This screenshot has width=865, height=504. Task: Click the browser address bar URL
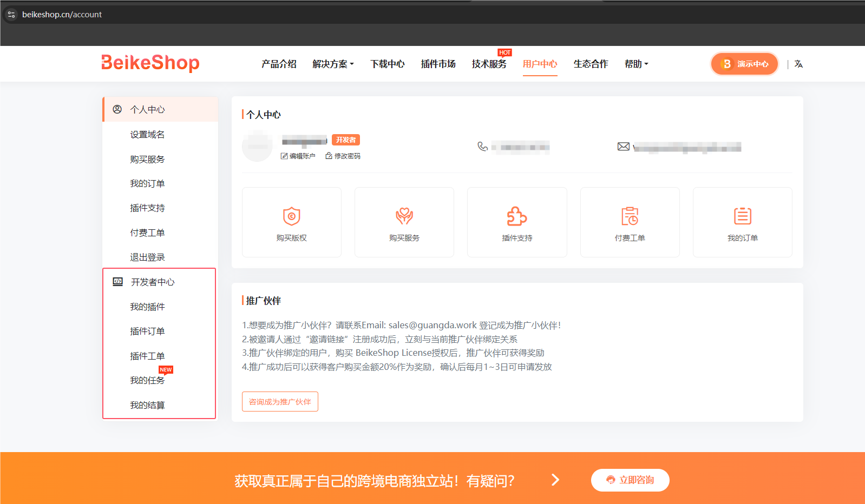click(x=62, y=15)
